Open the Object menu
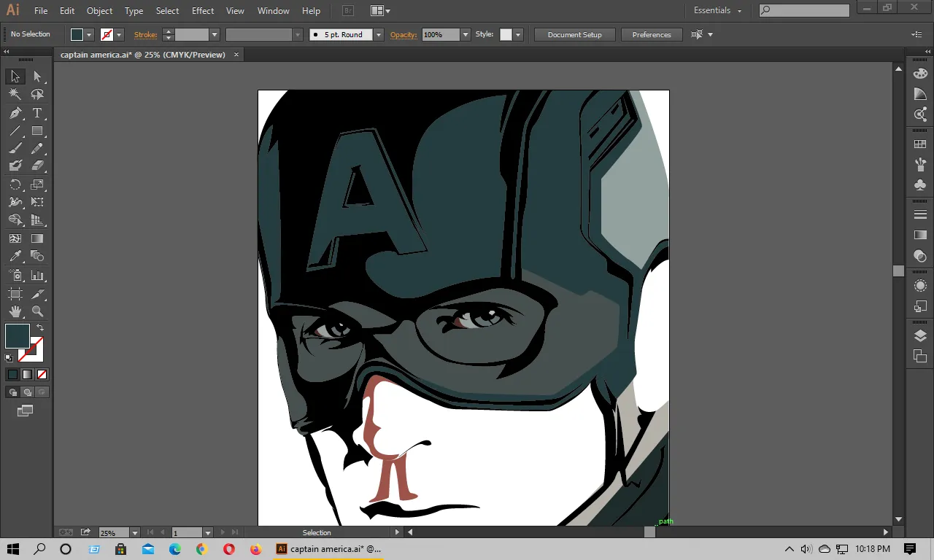 100,11
